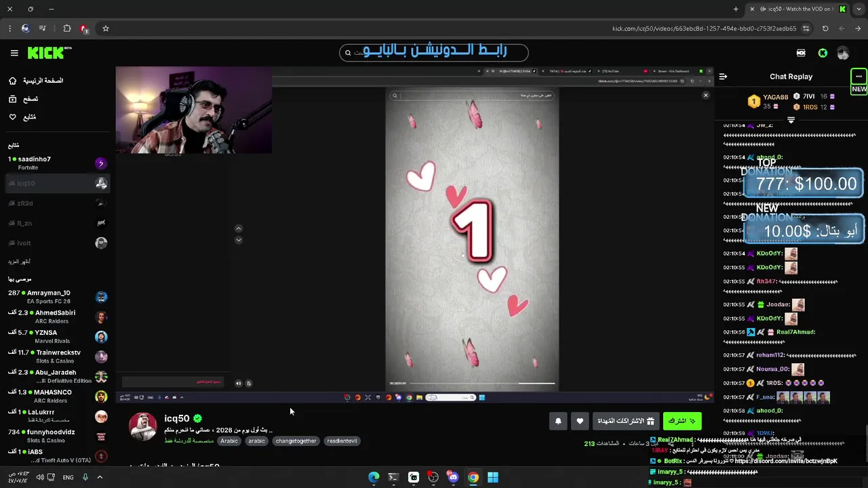
Task: Open saadinho7 channel in the sidebar
Action: point(57,163)
